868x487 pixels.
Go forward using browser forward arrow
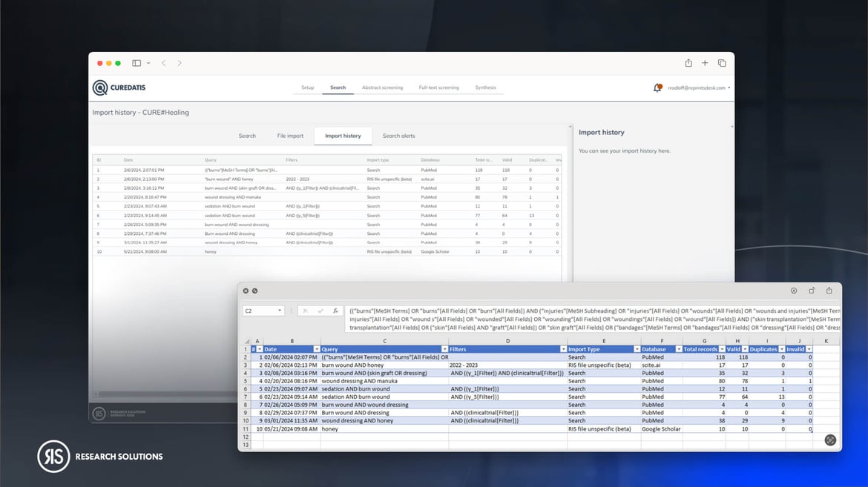(180, 63)
